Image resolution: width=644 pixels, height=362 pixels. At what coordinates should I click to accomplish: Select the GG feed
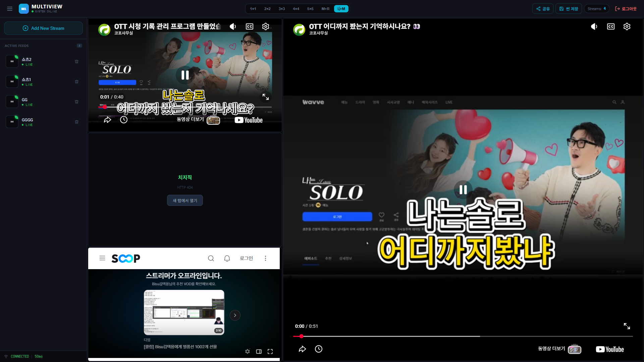coord(44,102)
